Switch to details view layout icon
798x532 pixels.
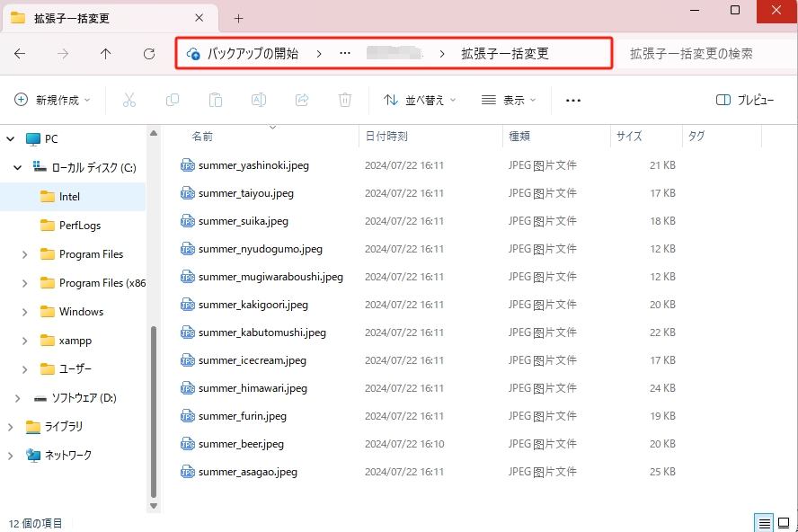(764, 523)
